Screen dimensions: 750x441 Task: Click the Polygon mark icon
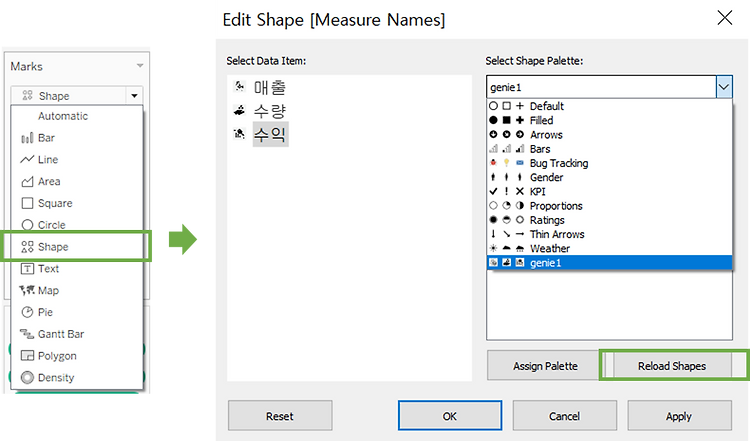(x=27, y=356)
